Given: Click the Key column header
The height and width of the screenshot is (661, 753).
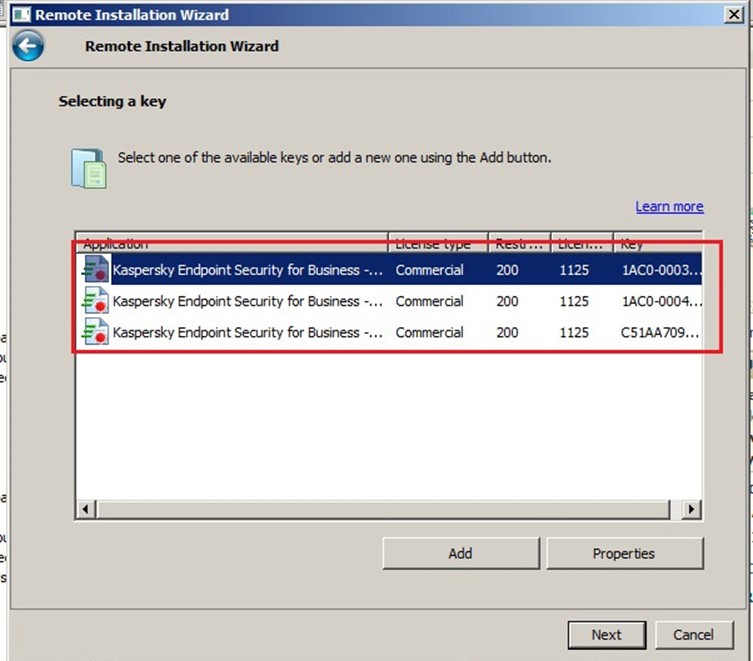Looking at the screenshot, I should point(657,243).
